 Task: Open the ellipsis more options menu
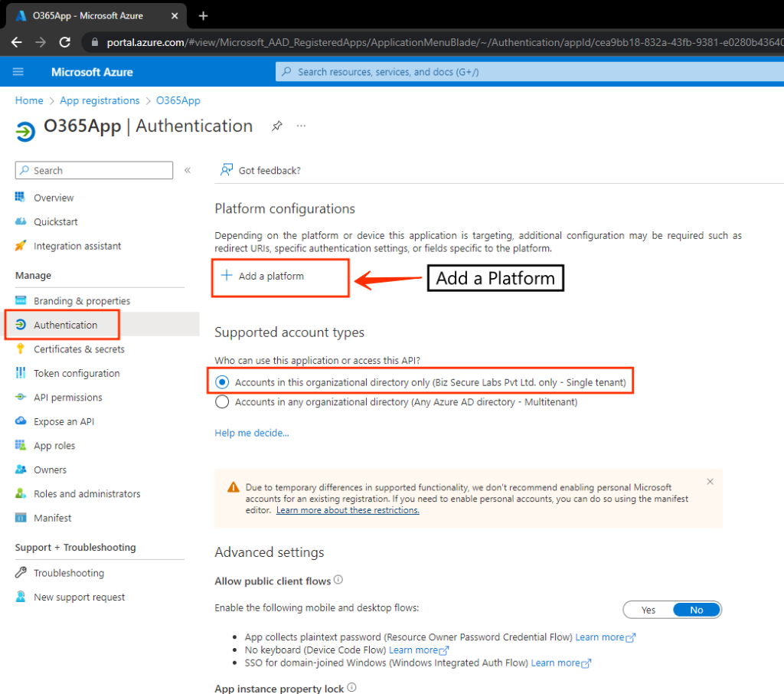[x=301, y=126]
